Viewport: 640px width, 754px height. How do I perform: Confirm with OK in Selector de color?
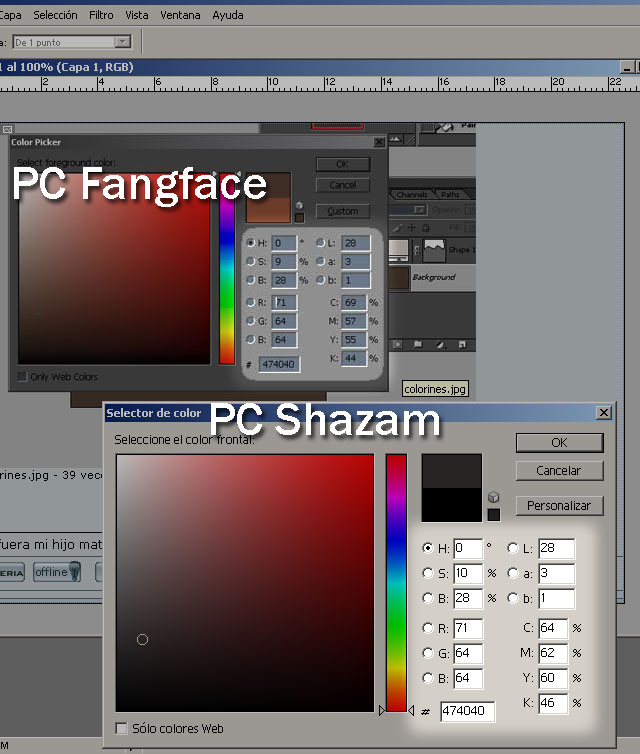559,442
